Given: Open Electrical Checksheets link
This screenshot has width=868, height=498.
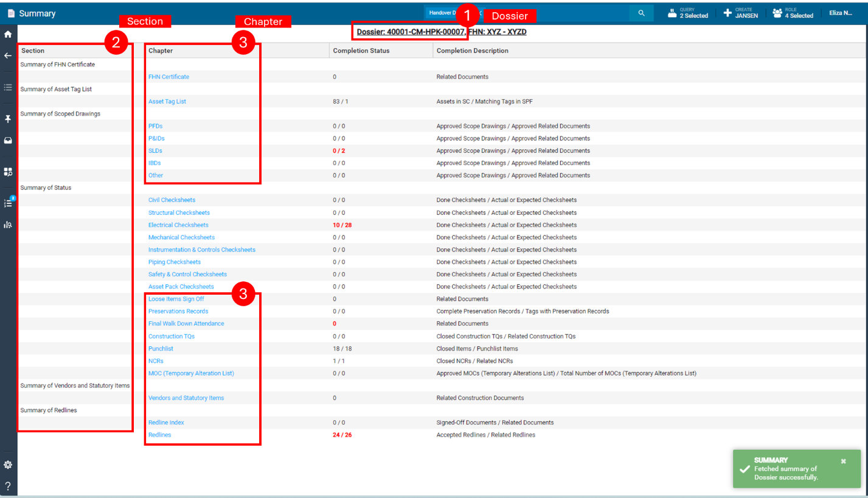Looking at the screenshot, I should tap(178, 225).
